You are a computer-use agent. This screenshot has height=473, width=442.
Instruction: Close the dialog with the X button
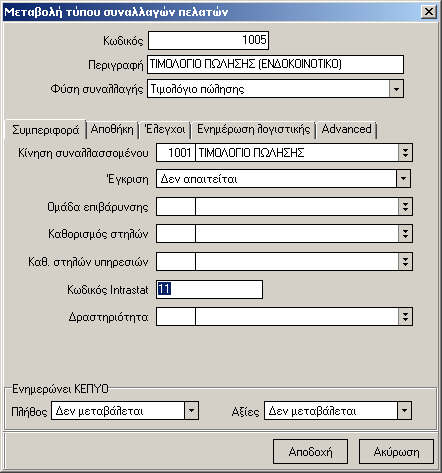[429, 12]
